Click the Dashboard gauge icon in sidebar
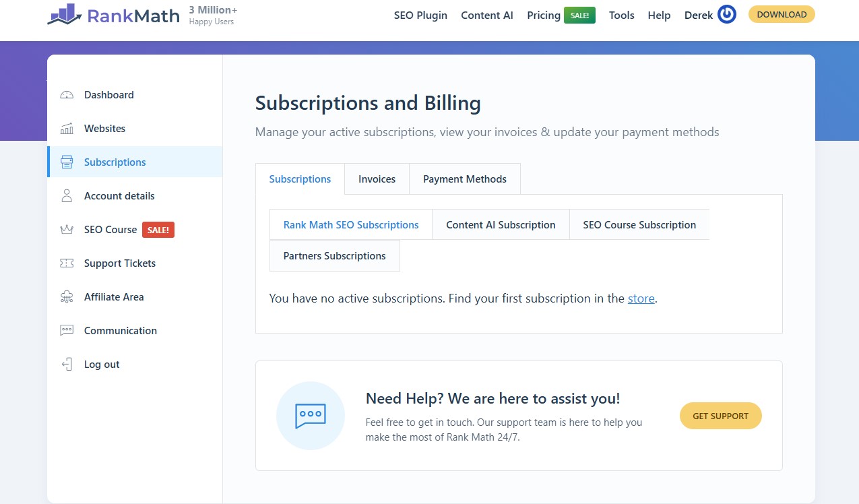This screenshot has height=504, width=859. click(67, 95)
